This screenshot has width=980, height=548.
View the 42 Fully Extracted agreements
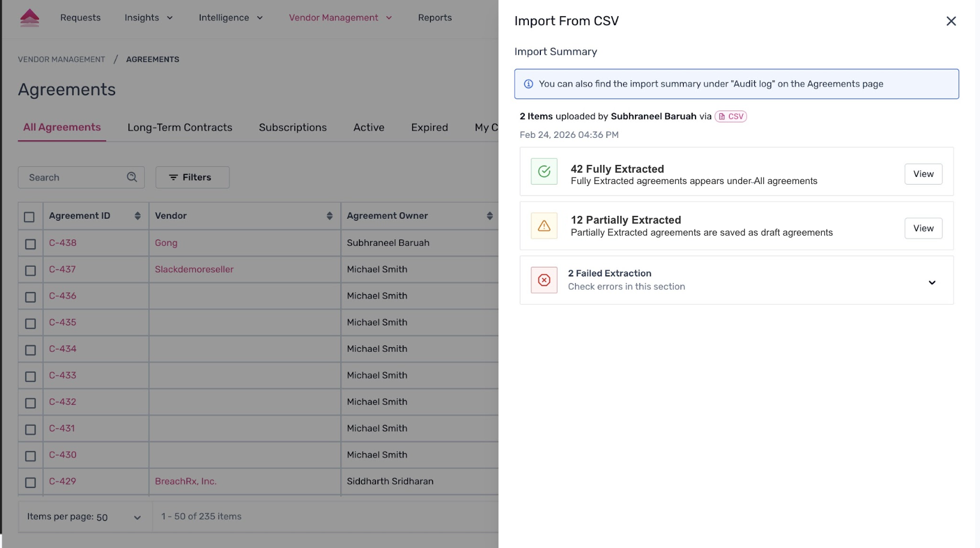pyautogui.click(x=922, y=174)
